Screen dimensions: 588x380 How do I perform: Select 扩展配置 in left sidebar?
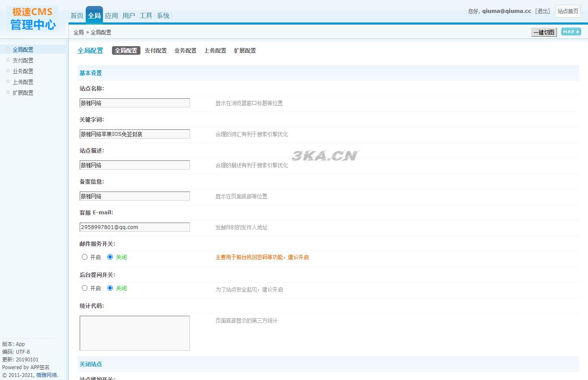point(23,93)
